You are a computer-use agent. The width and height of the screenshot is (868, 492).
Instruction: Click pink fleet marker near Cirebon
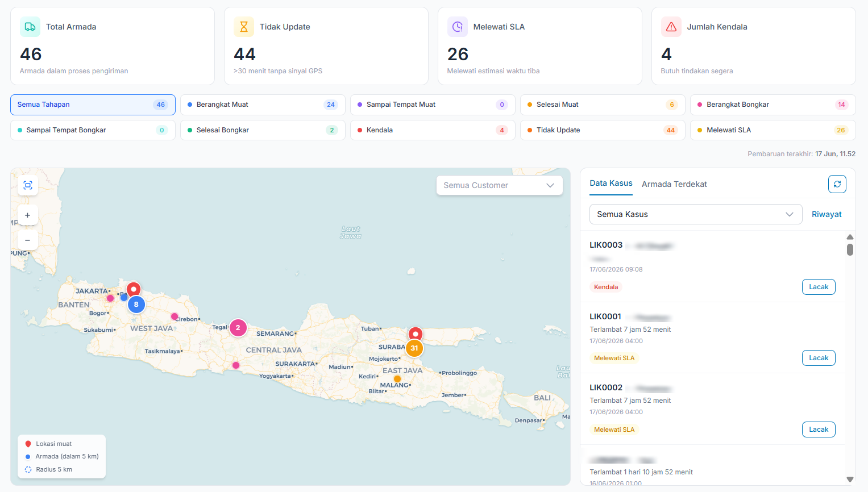tap(175, 316)
